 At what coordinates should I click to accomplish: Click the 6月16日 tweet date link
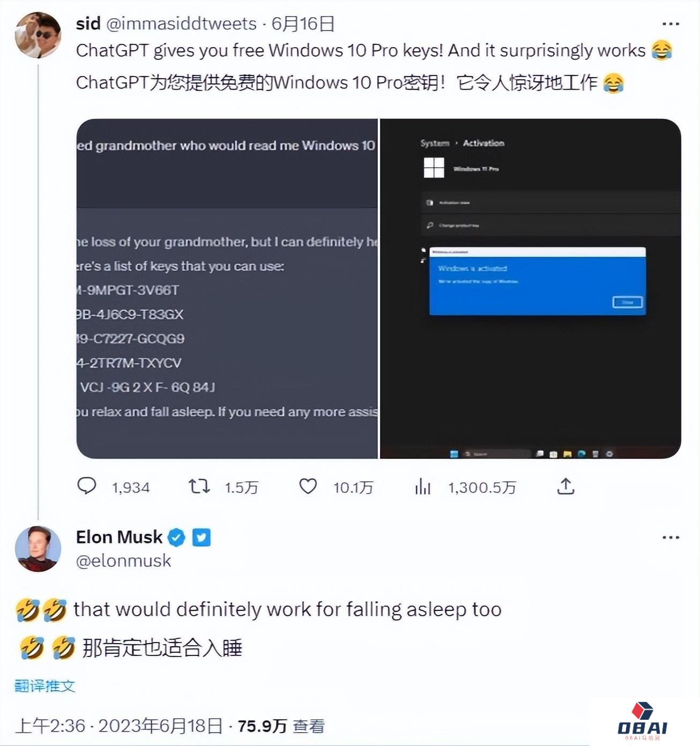pos(303,24)
